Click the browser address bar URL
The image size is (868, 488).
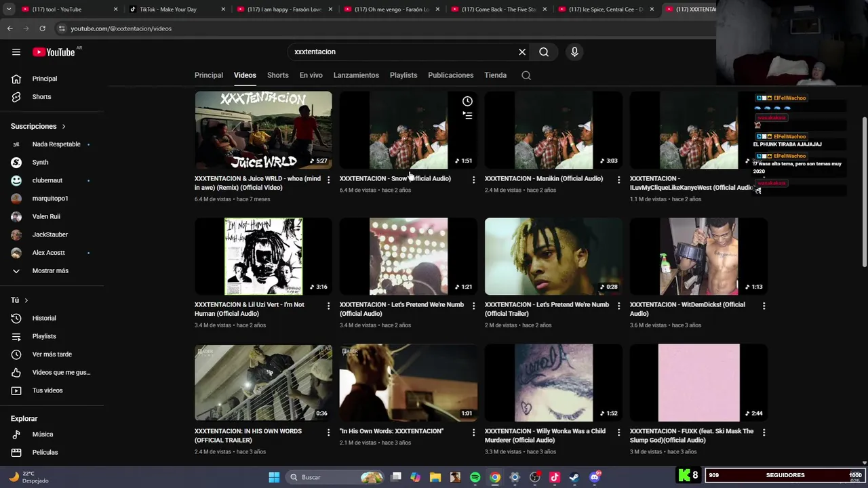click(x=121, y=28)
